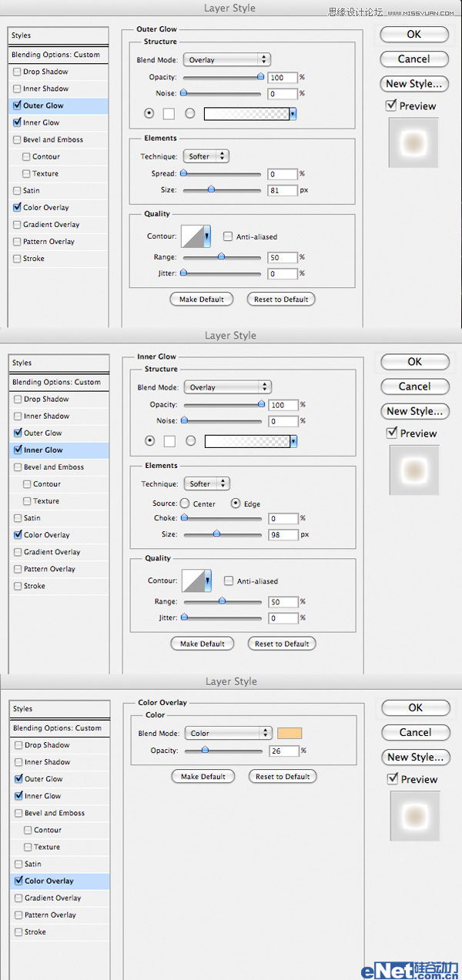This screenshot has width=462, height=980.
Task: Open Technique Softer dropdown in Outer Glow dialog
Action: (206, 156)
